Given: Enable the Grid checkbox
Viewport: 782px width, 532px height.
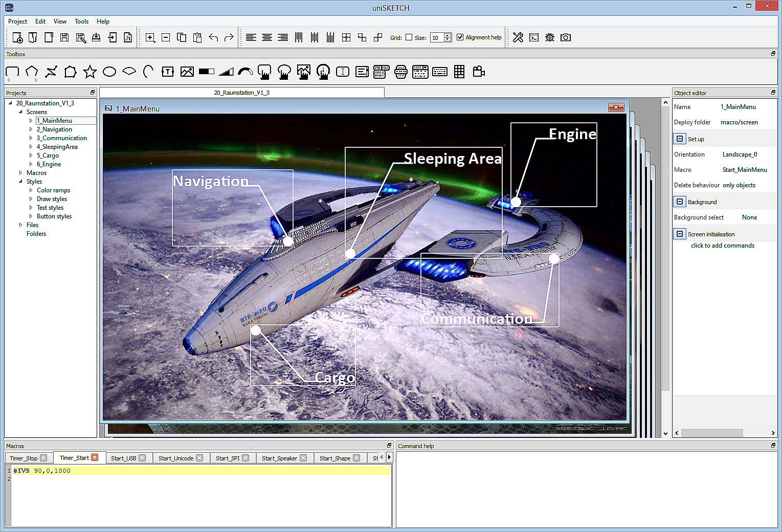Looking at the screenshot, I should (x=409, y=37).
